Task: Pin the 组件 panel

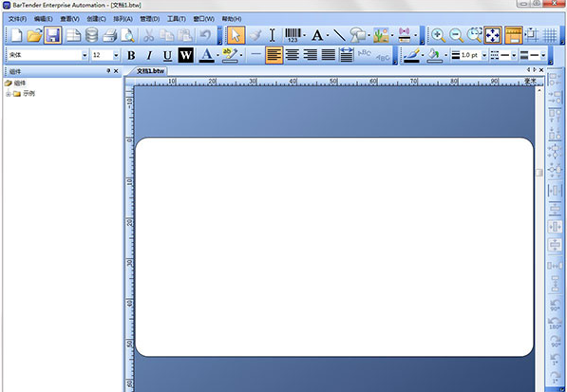Action: click(x=108, y=71)
